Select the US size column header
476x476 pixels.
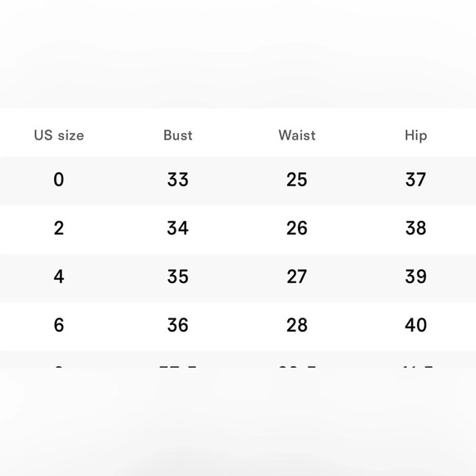coord(59,135)
